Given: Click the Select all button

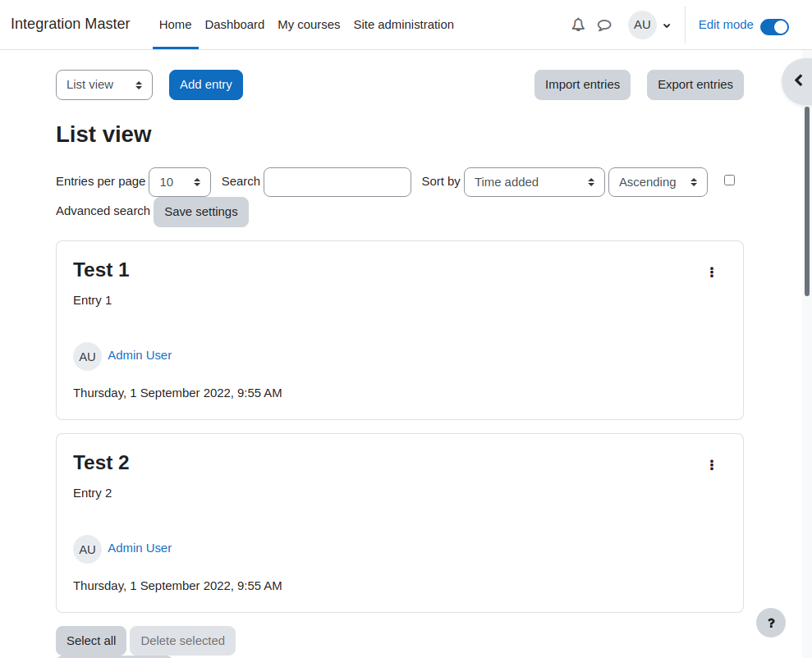Looking at the screenshot, I should pos(91,641).
